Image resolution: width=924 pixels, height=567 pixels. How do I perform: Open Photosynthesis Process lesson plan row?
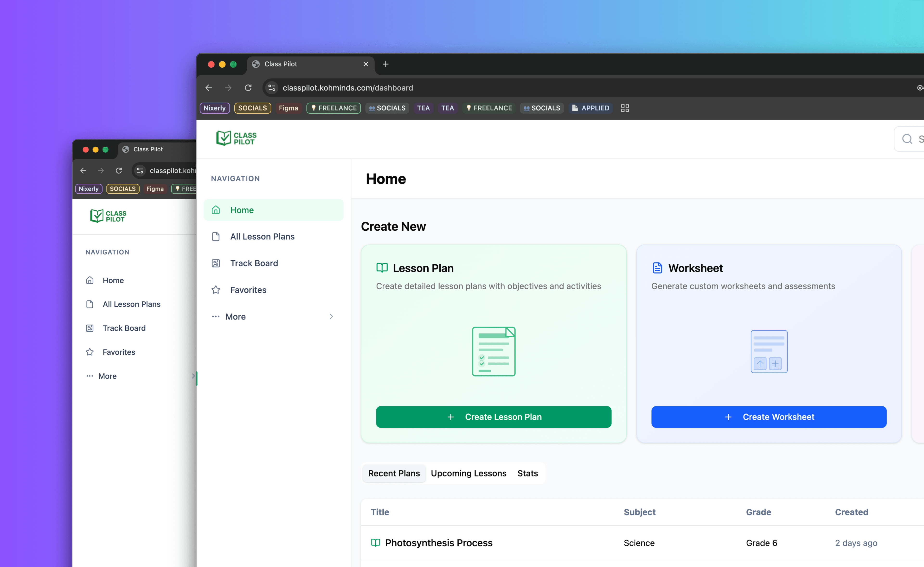pos(642,543)
